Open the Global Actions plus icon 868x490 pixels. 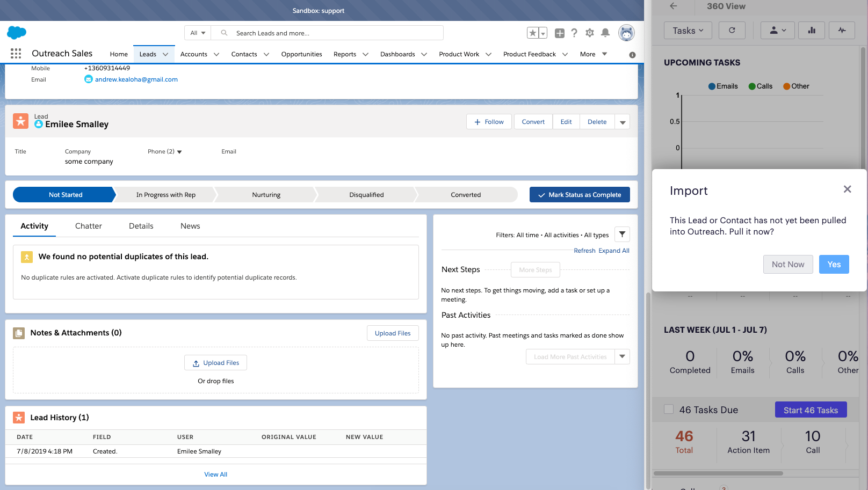point(560,33)
